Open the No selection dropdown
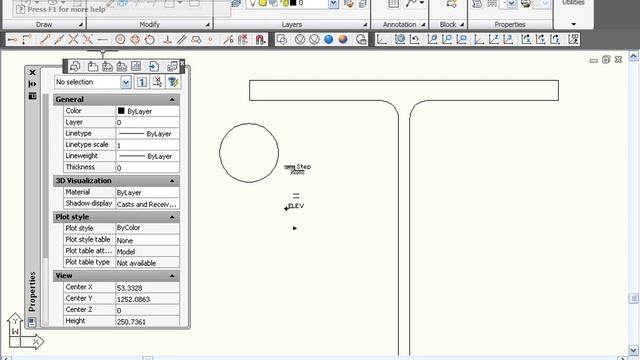 pos(126,82)
